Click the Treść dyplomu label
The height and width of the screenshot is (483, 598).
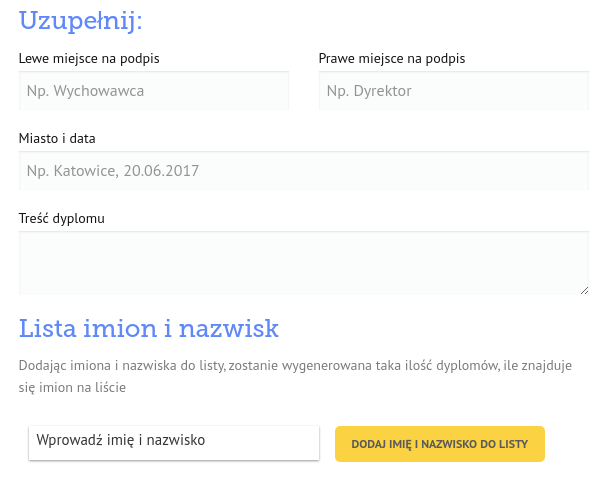(x=61, y=218)
